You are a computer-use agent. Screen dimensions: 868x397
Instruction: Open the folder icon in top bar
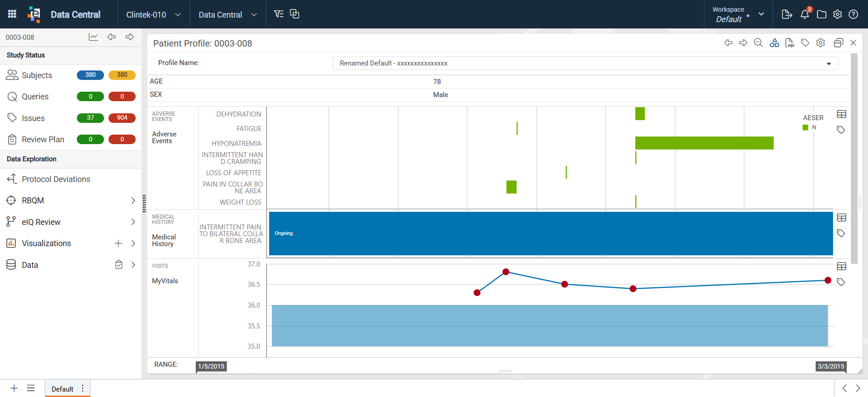pyautogui.click(x=822, y=14)
